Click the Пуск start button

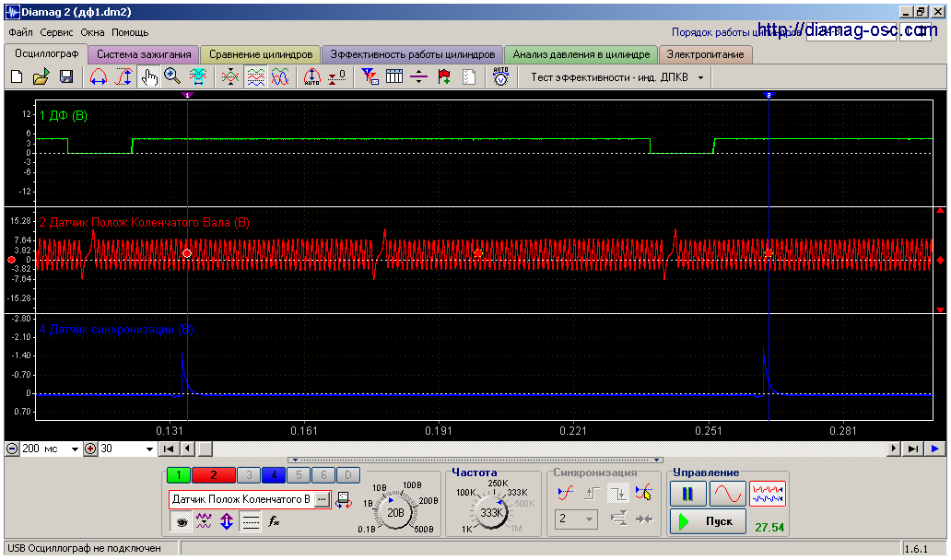click(708, 521)
